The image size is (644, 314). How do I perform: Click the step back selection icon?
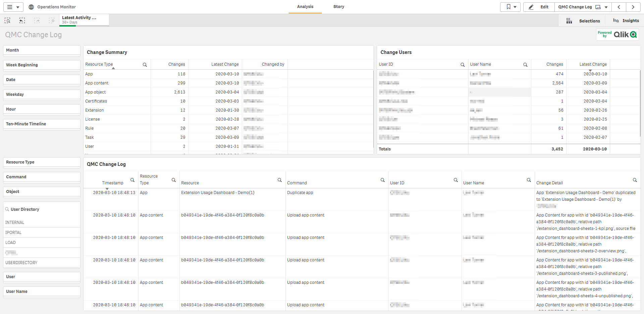click(x=22, y=21)
